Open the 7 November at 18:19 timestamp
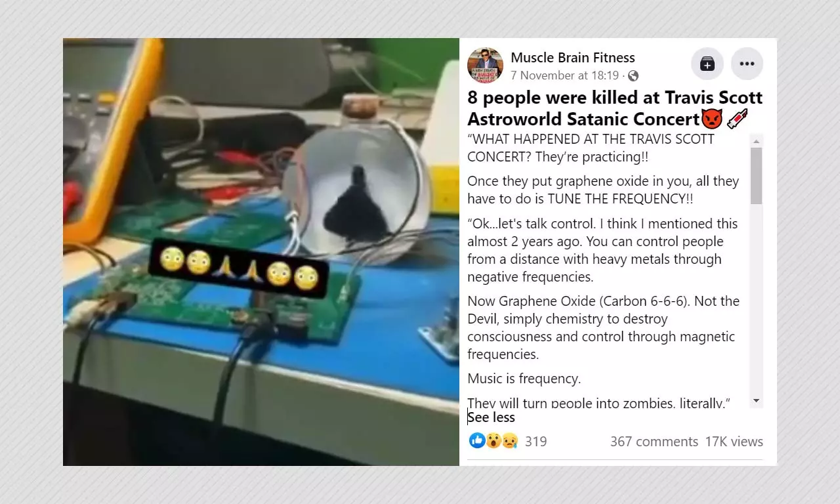The image size is (840, 504). pos(564,75)
